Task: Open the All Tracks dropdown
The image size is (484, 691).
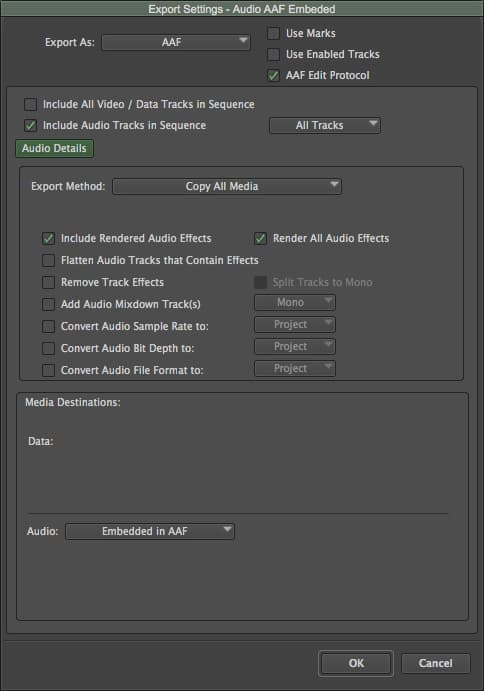Action: coord(325,126)
